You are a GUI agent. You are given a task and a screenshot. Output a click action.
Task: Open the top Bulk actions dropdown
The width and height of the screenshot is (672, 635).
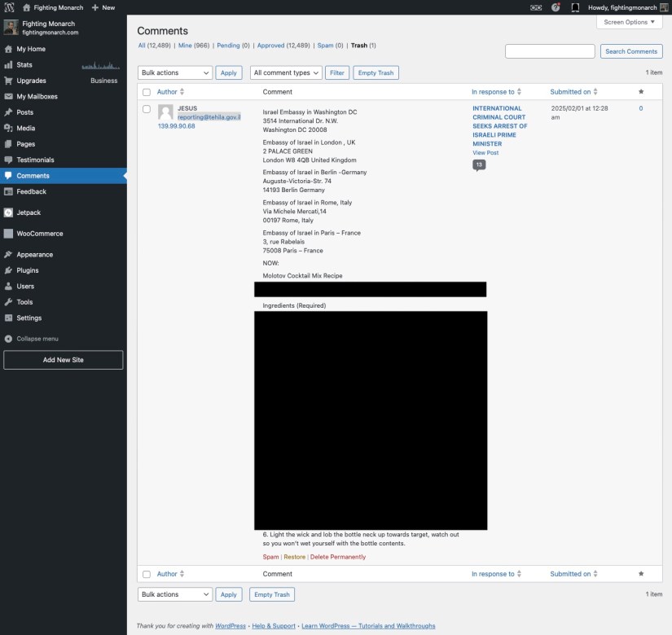(x=175, y=72)
